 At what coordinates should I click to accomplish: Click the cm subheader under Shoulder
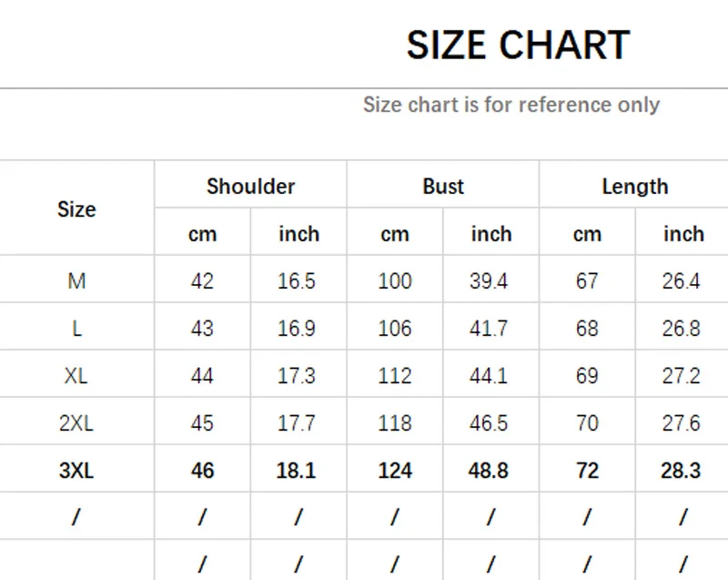coord(203,234)
